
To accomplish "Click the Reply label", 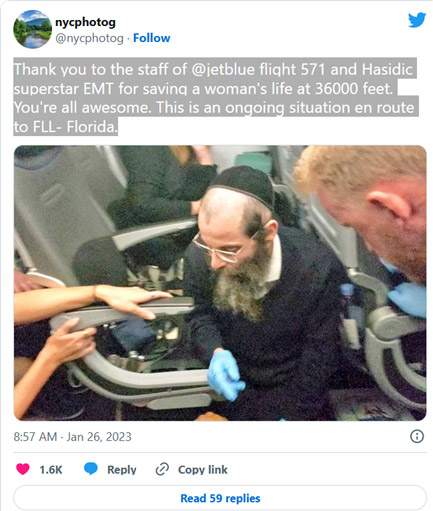I will [x=122, y=470].
